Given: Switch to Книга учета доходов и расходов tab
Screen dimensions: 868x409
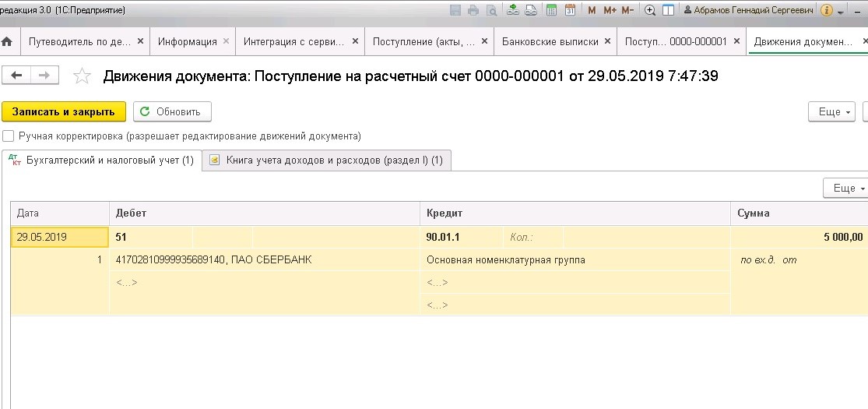Looking at the screenshot, I should (327, 160).
